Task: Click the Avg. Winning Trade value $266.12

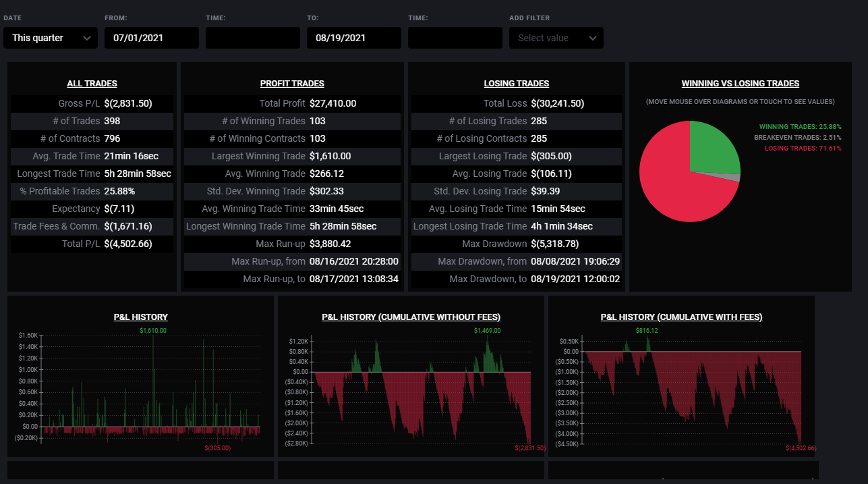Action: 326,173
